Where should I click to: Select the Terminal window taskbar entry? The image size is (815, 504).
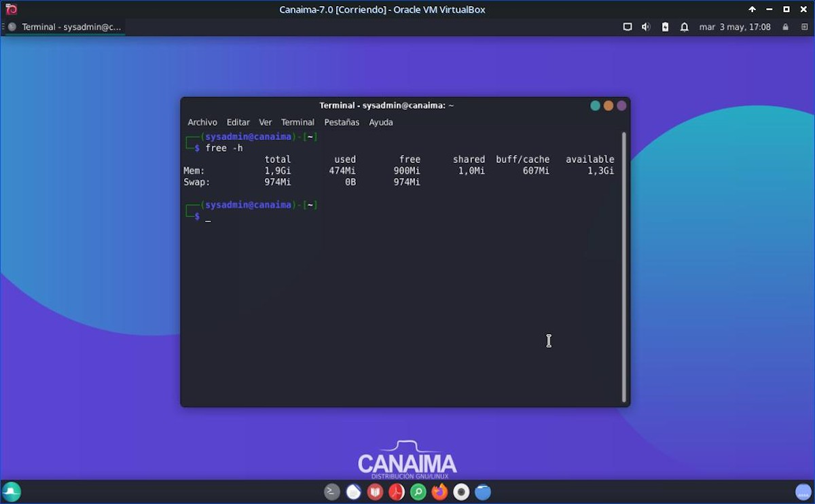click(65, 27)
